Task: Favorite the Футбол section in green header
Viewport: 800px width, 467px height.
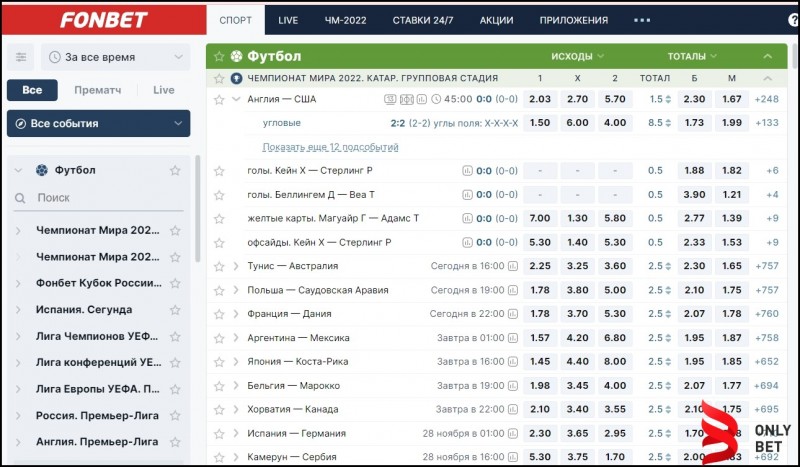Action: [219, 56]
